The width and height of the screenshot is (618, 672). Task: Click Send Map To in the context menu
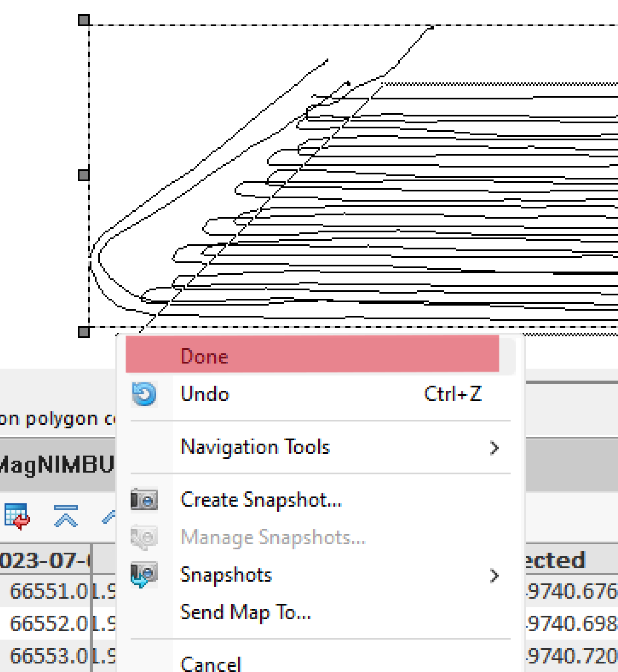pos(246,612)
